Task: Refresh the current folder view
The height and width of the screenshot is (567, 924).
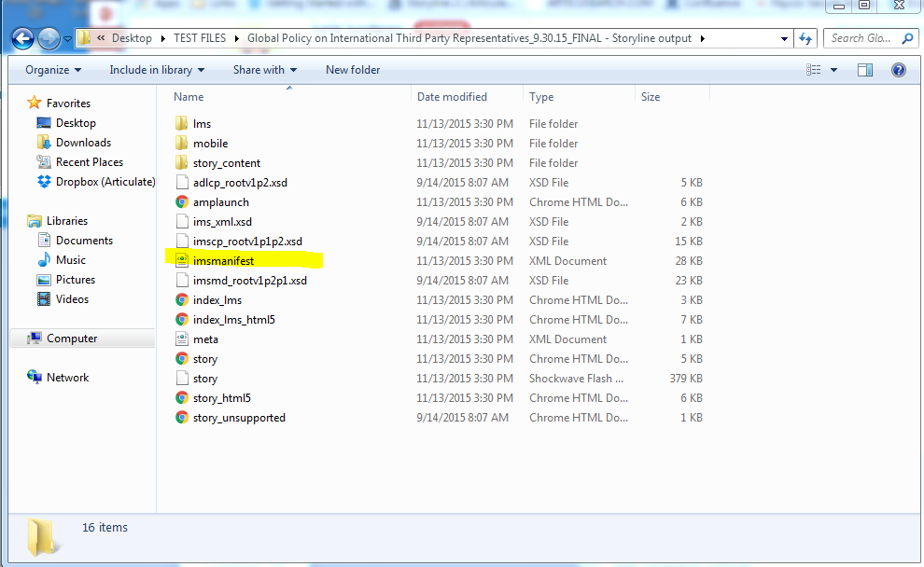Action: [805, 38]
